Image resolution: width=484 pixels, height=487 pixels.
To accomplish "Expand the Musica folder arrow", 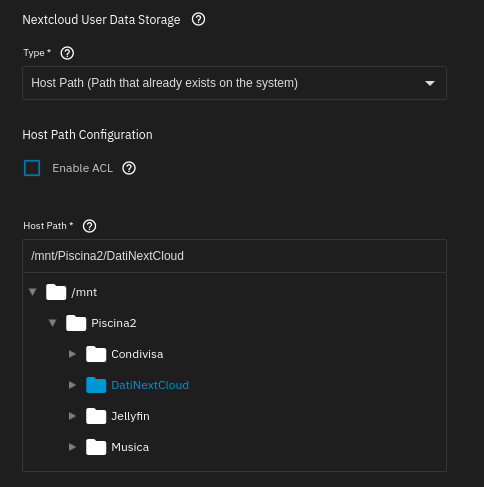I will (x=72, y=447).
